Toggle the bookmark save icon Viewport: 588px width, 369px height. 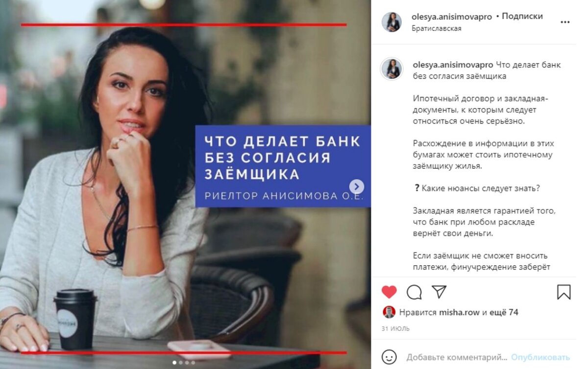click(x=564, y=292)
